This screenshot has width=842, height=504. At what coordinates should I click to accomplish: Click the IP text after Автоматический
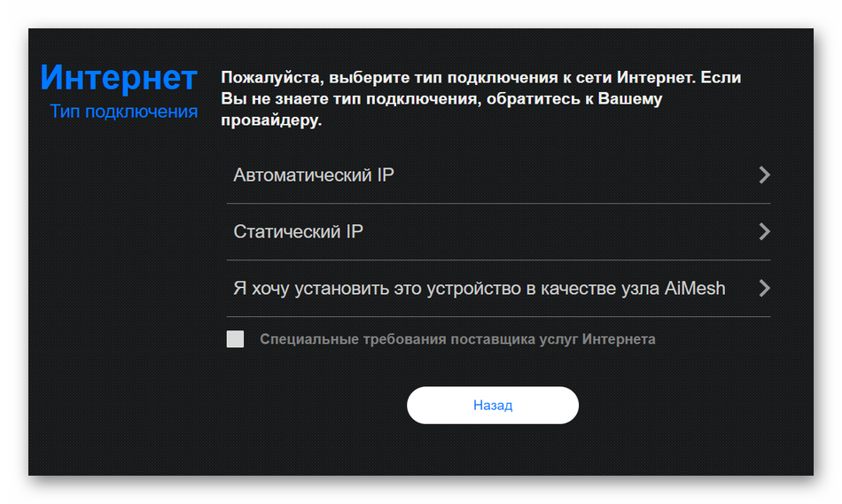pyautogui.click(x=386, y=175)
